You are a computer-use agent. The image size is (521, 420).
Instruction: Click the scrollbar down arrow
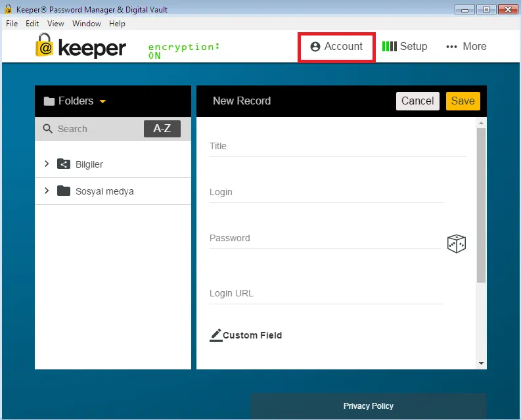(481, 363)
